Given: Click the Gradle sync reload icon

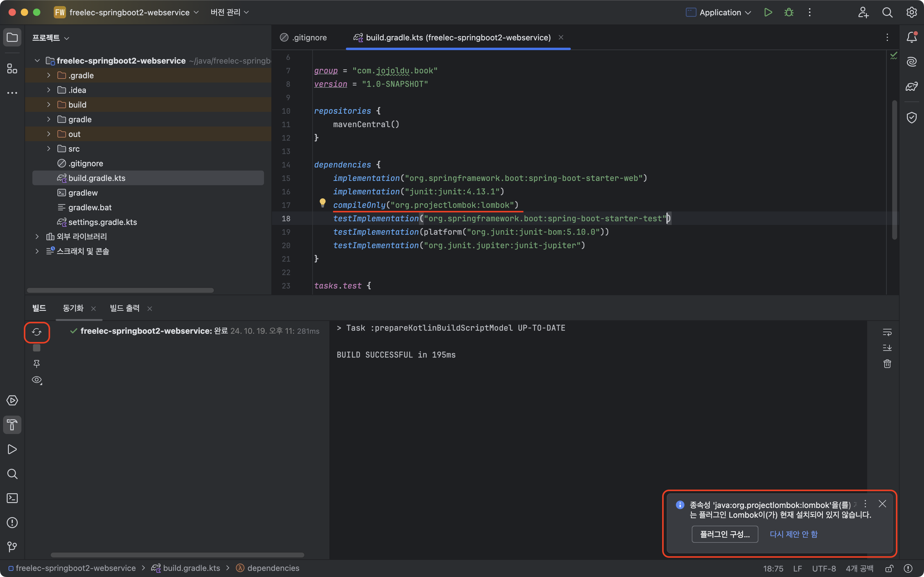Looking at the screenshot, I should [x=37, y=332].
